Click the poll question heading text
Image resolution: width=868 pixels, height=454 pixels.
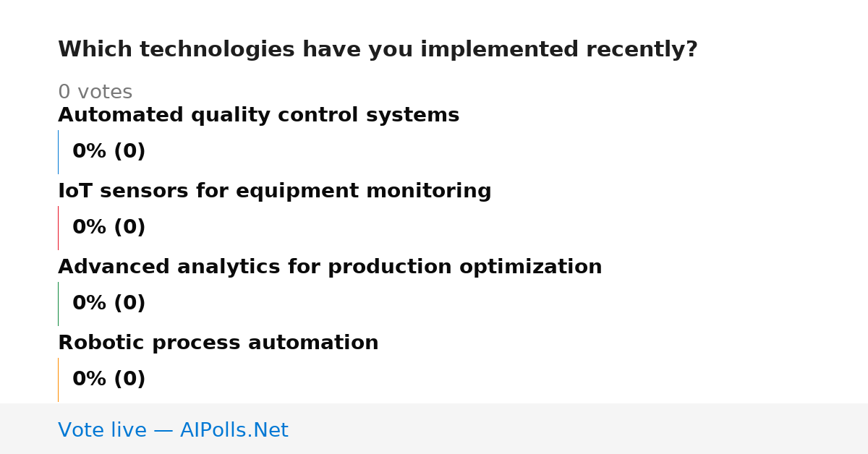pyautogui.click(x=378, y=50)
